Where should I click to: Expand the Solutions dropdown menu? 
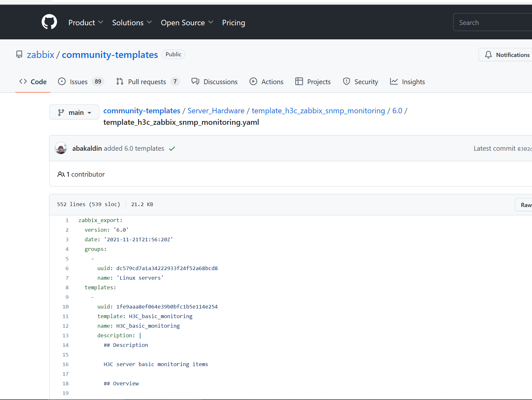coord(132,23)
